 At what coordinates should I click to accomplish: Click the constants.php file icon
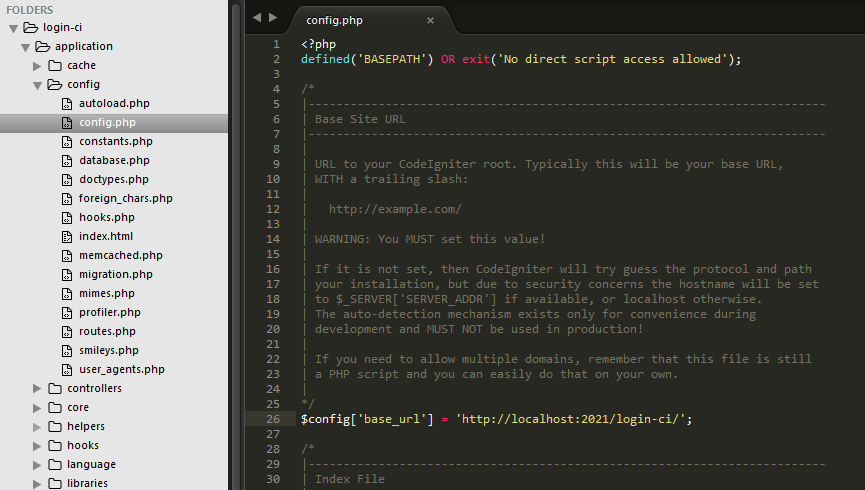click(67, 142)
